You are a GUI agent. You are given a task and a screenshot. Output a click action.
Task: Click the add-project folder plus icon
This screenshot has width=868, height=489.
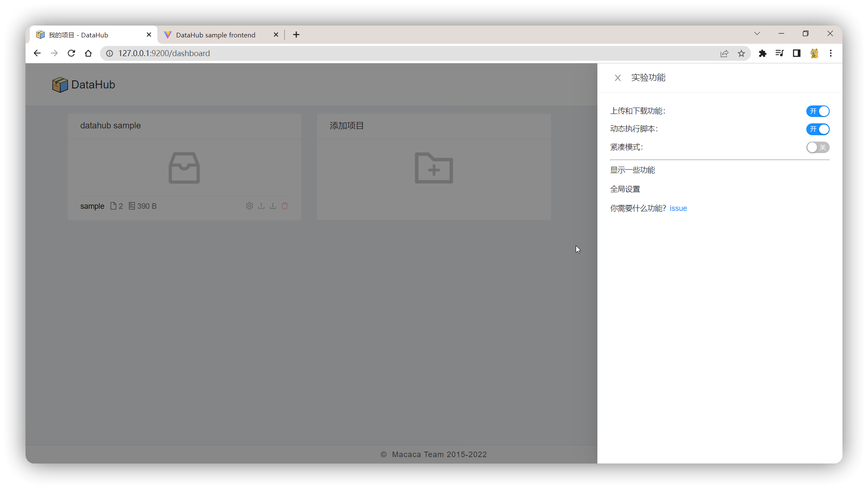tap(434, 168)
